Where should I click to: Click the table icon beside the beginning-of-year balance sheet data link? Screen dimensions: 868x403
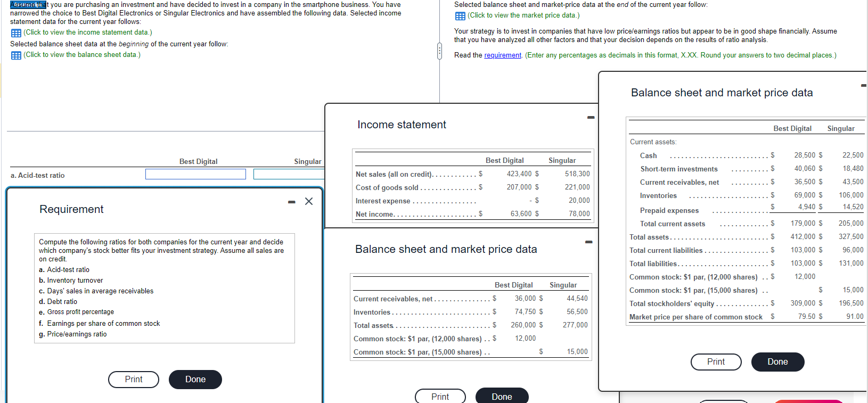[x=16, y=55]
